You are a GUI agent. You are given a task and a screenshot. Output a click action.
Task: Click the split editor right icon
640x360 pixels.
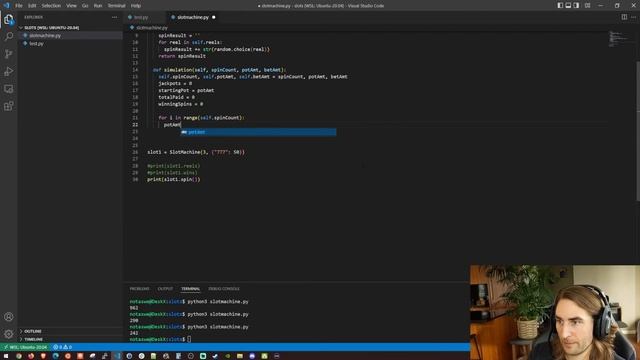click(x=624, y=17)
